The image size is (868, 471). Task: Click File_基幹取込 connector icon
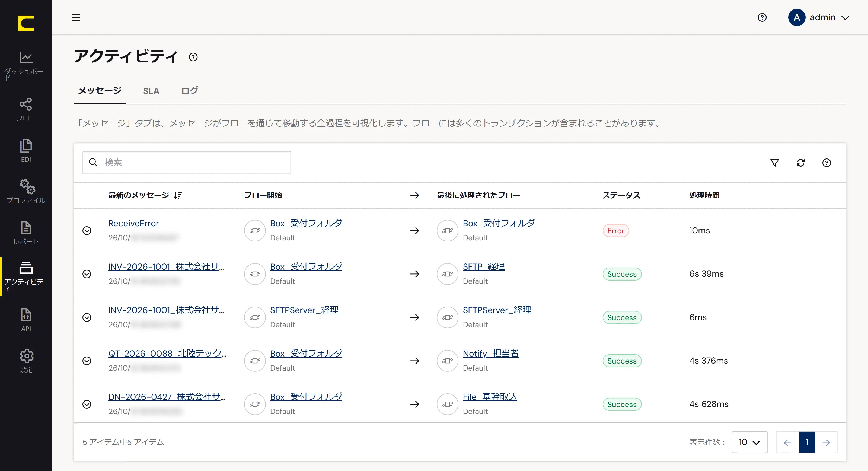click(448, 404)
